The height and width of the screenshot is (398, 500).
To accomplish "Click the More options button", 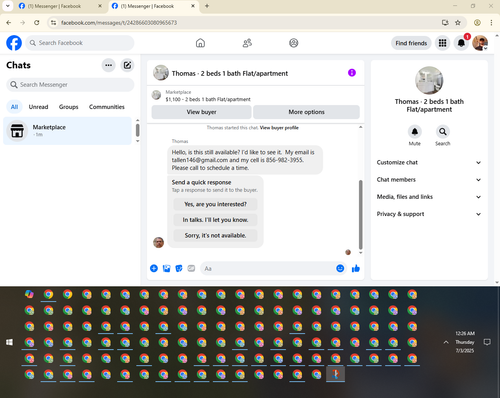I will (x=306, y=112).
